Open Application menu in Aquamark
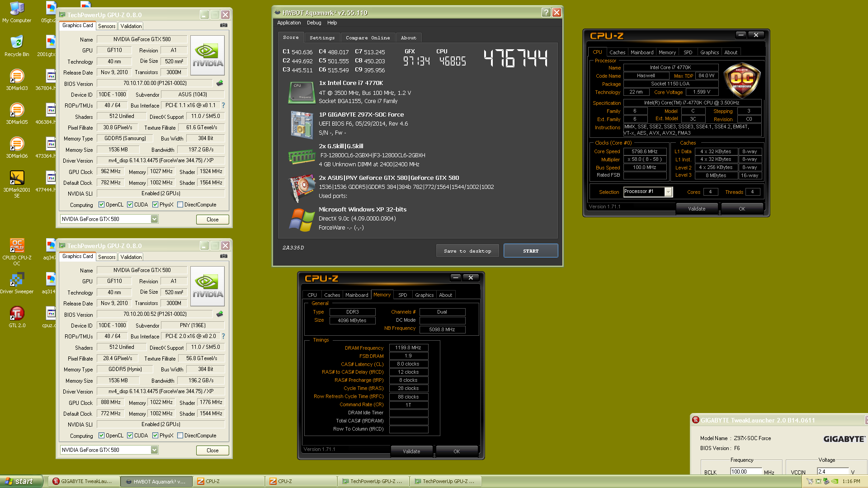868x488 pixels. [288, 23]
